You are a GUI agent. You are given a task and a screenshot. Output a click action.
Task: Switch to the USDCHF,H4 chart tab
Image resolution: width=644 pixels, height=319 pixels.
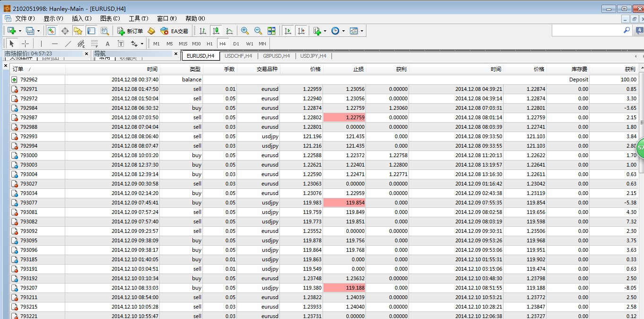pos(239,56)
